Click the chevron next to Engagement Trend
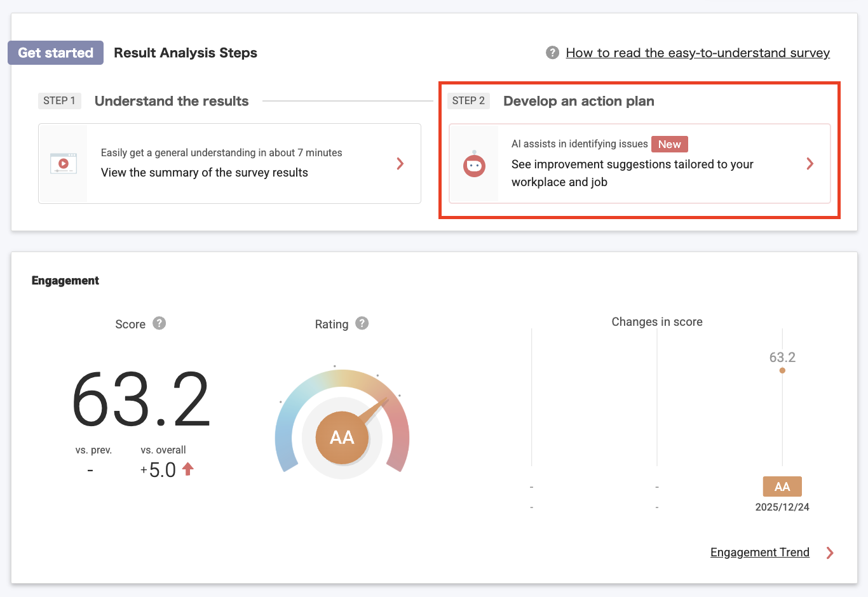The width and height of the screenshot is (868, 597). 829,553
